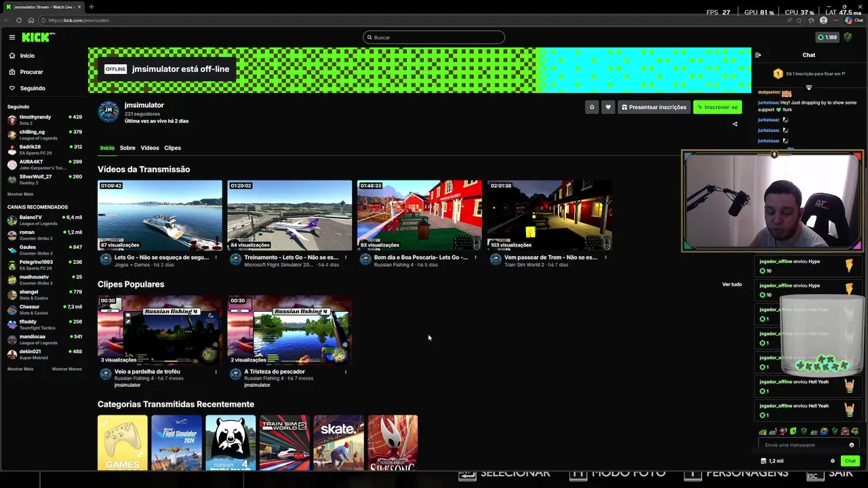
Task: Open options menu for Vem passear de Trem
Action: pos(606,258)
